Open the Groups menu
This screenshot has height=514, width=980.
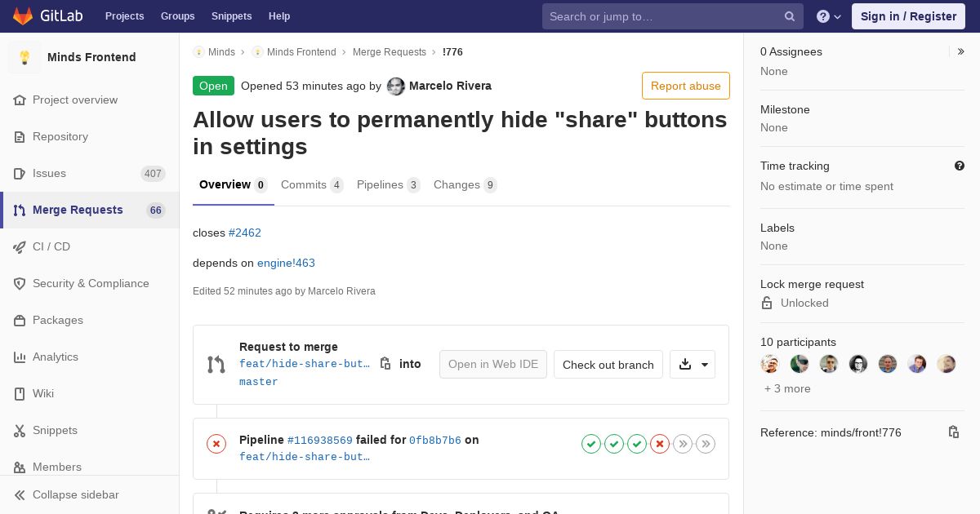(x=178, y=16)
